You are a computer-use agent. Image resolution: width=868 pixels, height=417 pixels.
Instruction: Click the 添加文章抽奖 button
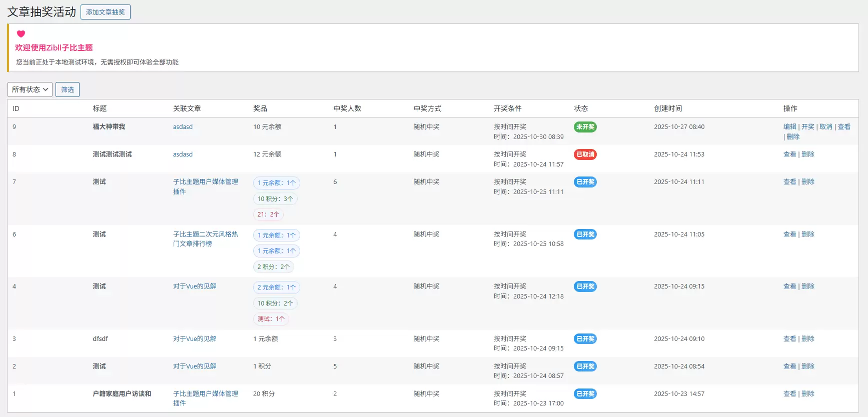point(105,12)
